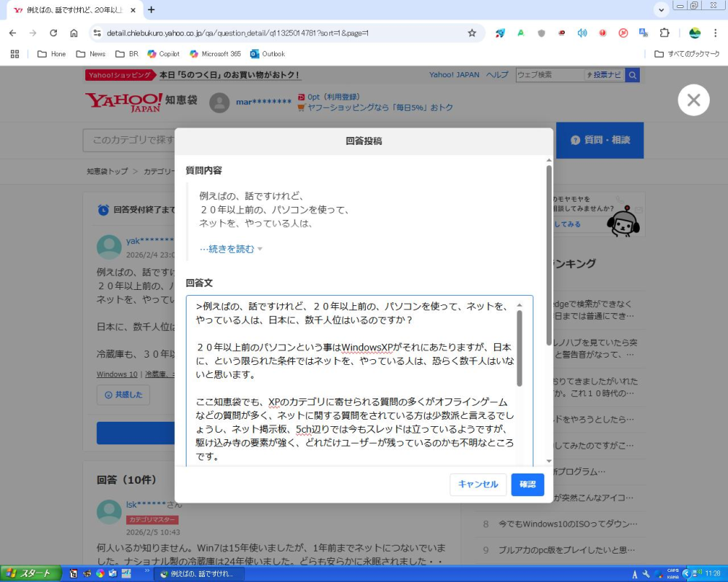Image resolution: width=728 pixels, height=582 pixels.
Task: Click the network connection tray icon
Action: [x=697, y=574]
